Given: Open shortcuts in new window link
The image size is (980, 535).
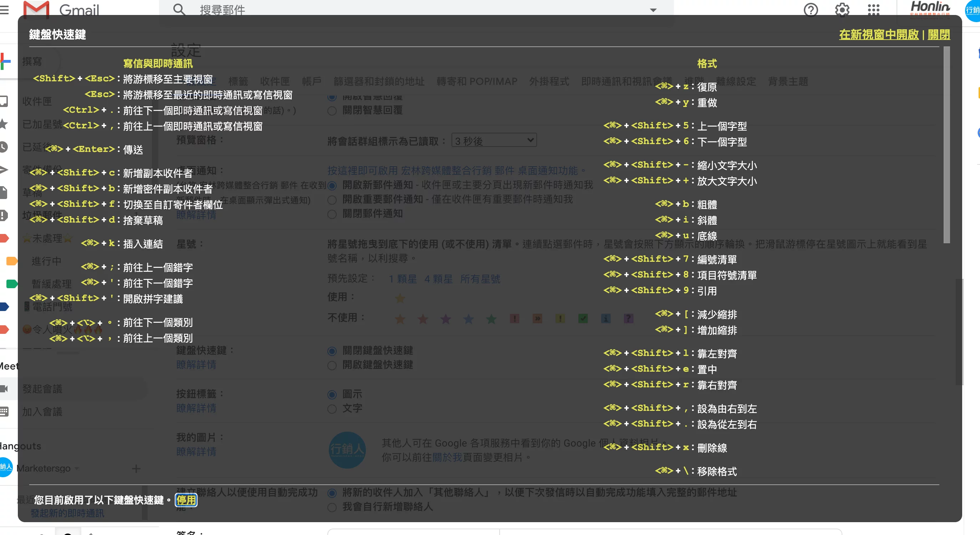Looking at the screenshot, I should click(878, 34).
